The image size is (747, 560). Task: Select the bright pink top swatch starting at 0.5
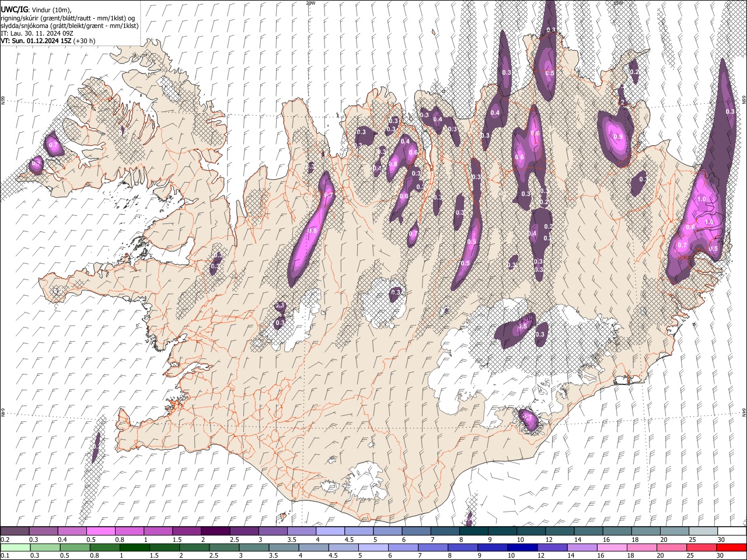(x=100, y=531)
